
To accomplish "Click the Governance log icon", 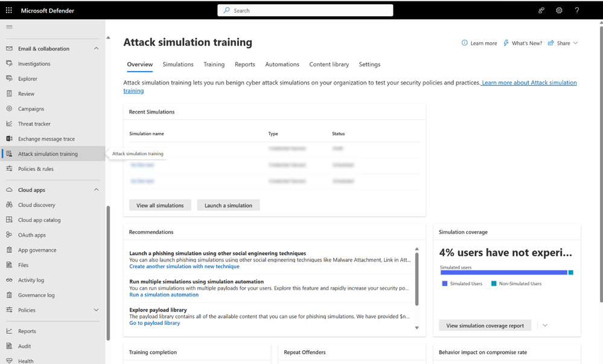I will pyautogui.click(x=9, y=295).
